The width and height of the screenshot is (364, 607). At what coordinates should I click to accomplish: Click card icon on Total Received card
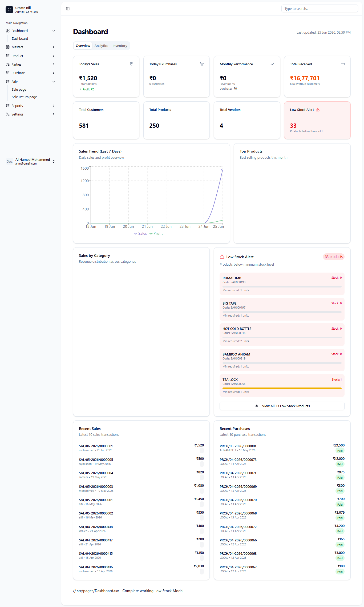(343, 64)
